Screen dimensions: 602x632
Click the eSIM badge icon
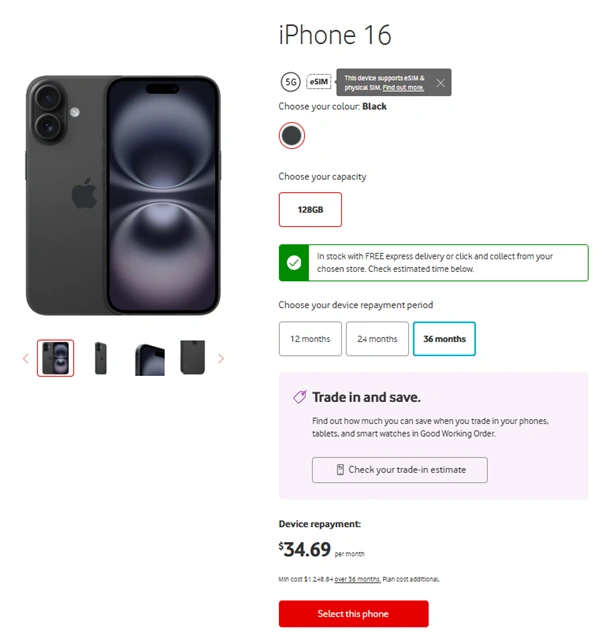[319, 82]
